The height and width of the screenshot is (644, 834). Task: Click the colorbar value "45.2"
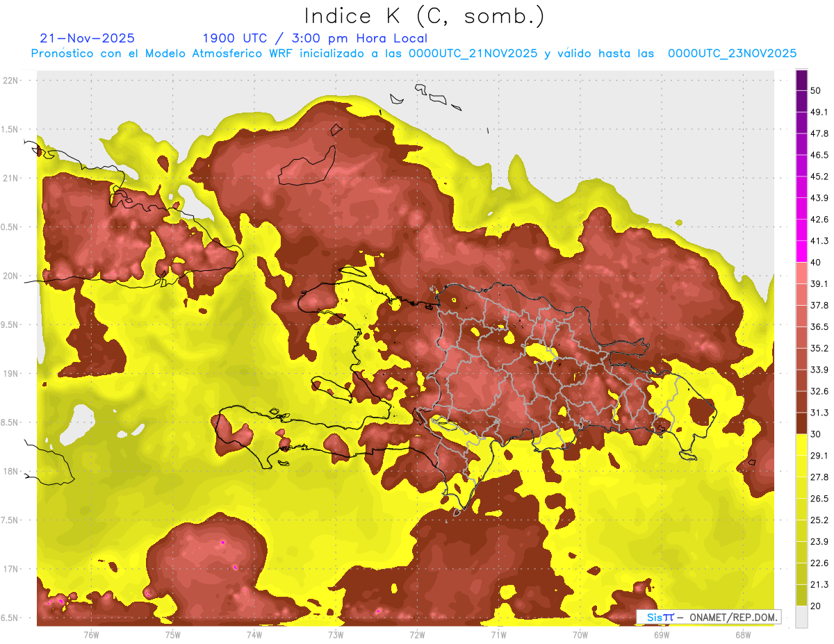(819, 176)
